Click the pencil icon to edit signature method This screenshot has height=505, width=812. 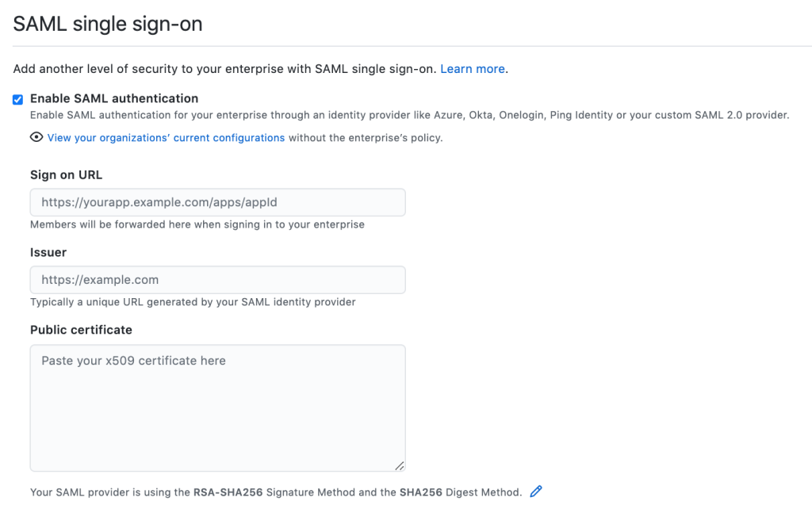click(x=536, y=492)
